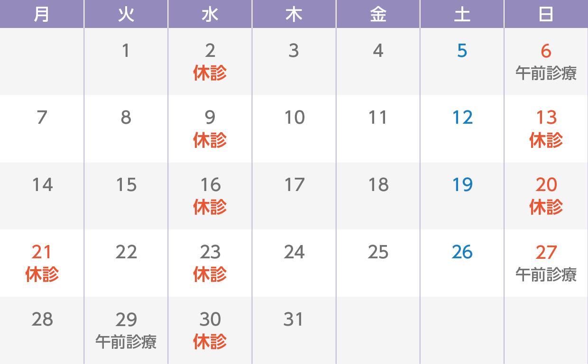The image size is (588, 364).
Task: Click date 1 on Tuesday
Action: coord(126,50)
